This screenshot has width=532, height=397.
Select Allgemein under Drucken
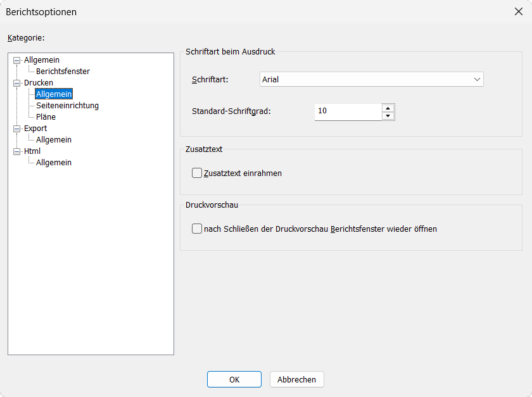[54, 94]
